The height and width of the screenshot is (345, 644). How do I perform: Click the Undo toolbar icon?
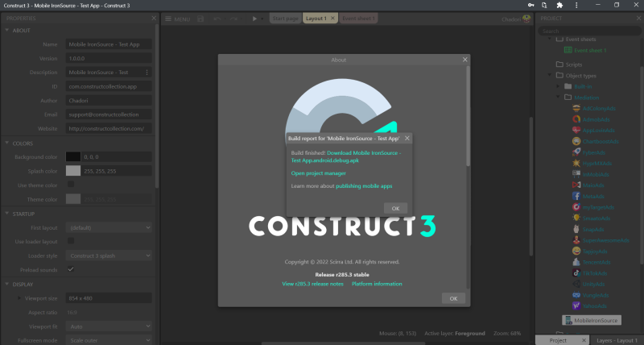click(x=217, y=19)
